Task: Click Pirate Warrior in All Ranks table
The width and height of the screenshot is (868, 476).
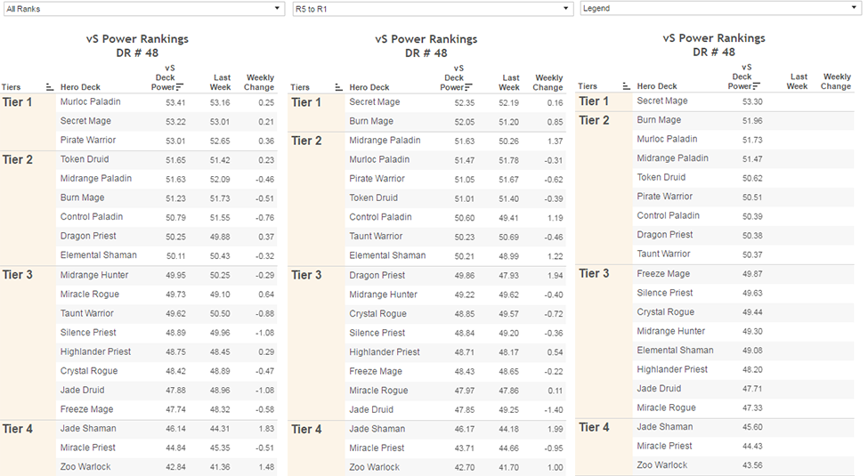Action: pyautogui.click(x=88, y=140)
